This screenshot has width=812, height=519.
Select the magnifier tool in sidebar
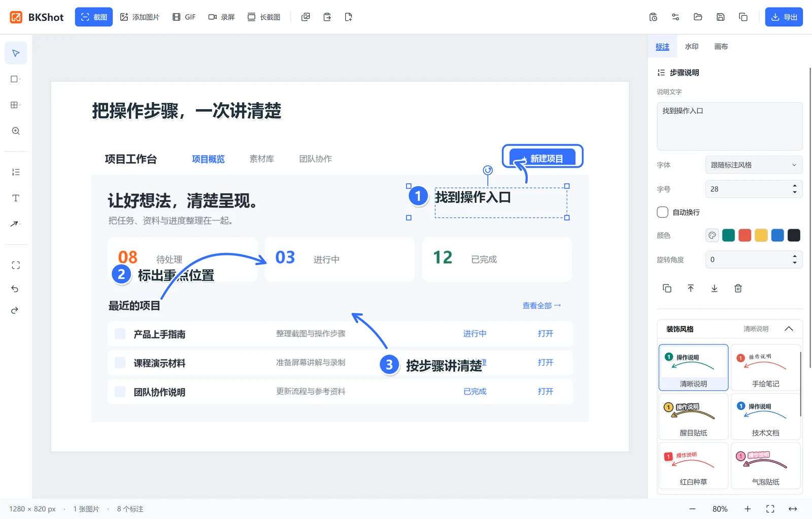pyautogui.click(x=16, y=131)
